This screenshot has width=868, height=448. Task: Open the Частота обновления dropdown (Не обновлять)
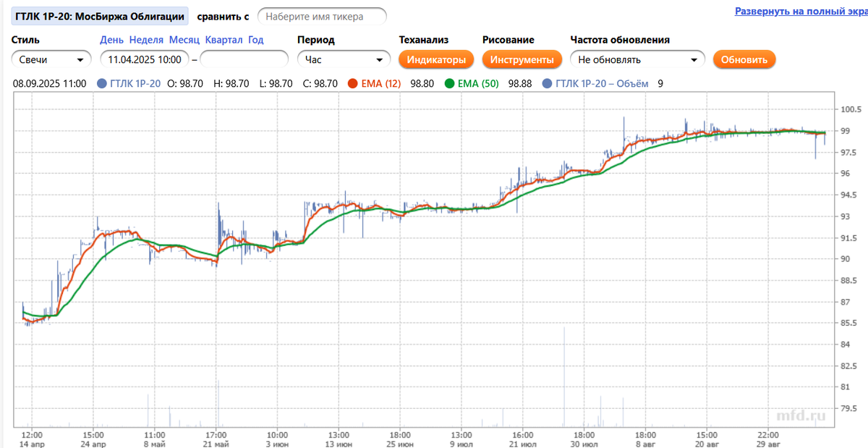tap(637, 60)
